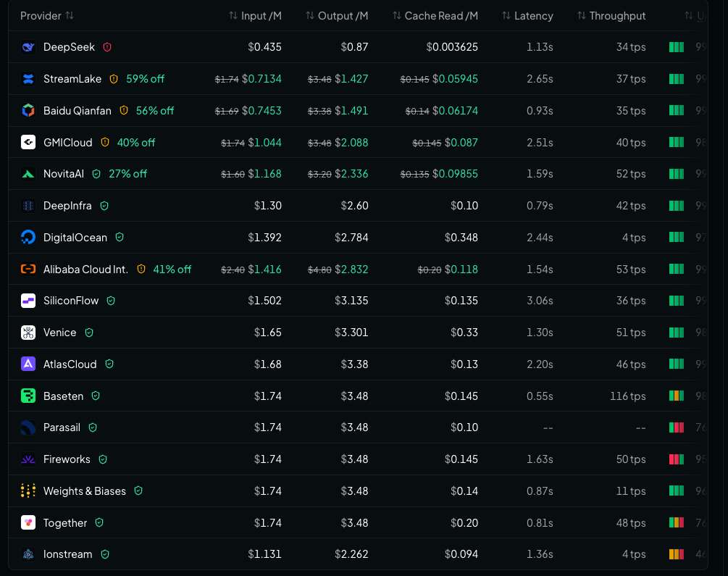Viewport: 728px width, 576px height.
Task: Open the Baidu Qianfan provider name
Action: pos(78,111)
